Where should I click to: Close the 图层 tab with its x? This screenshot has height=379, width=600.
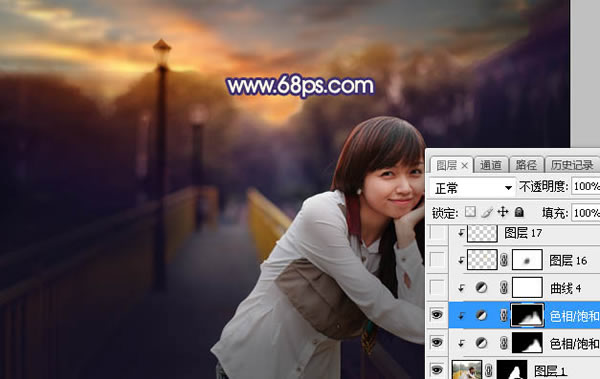pyautogui.click(x=464, y=166)
